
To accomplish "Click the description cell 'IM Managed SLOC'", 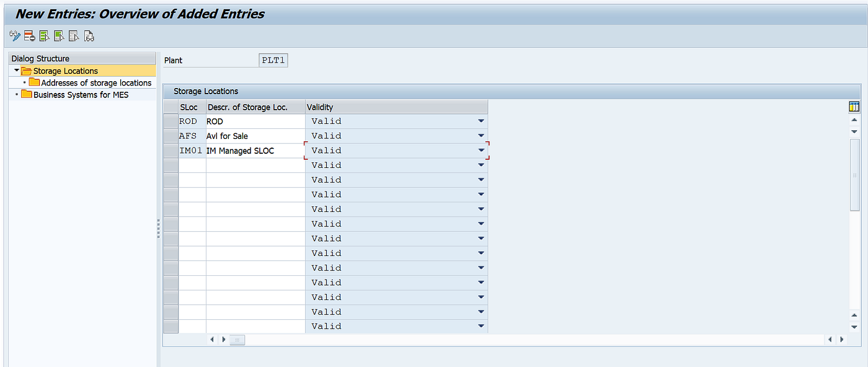I will [255, 151].
